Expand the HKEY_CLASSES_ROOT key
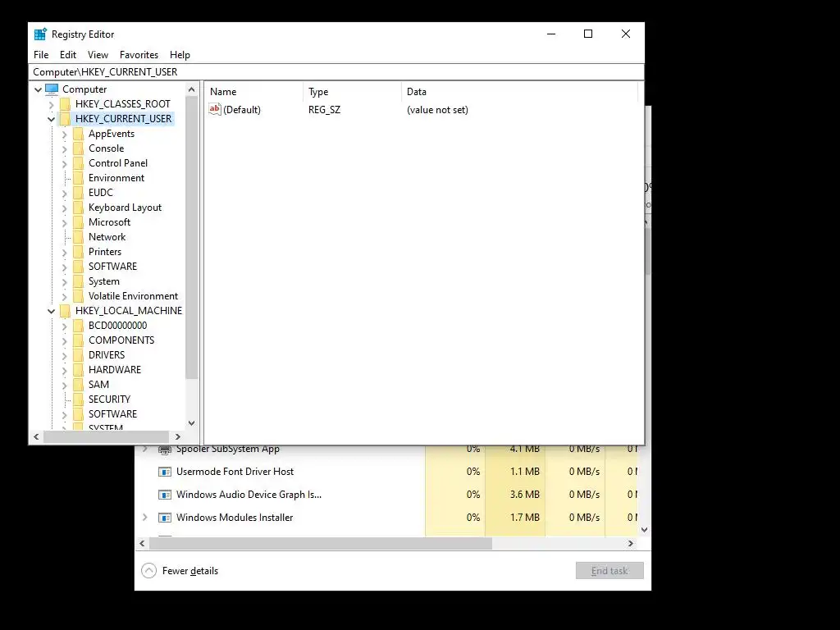Image resolution: width=840 pixels, height=630 pixels. point(52,104)
